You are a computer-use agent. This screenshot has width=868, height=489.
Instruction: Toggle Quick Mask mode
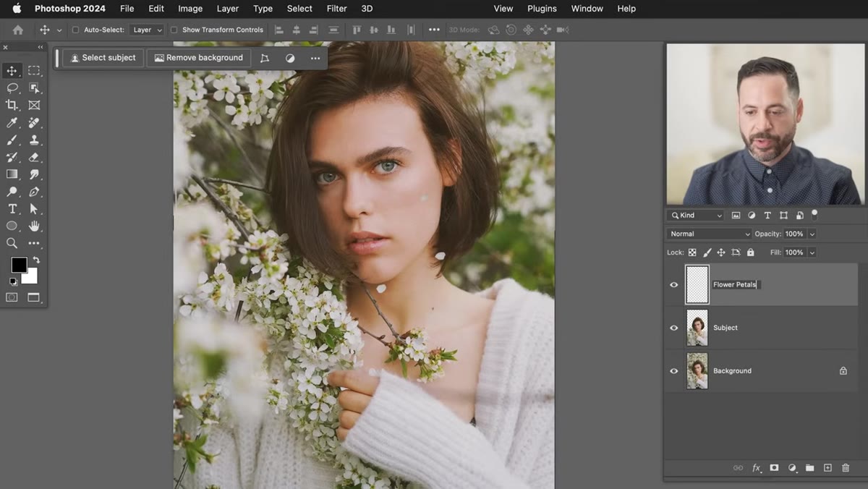[12, 297]
